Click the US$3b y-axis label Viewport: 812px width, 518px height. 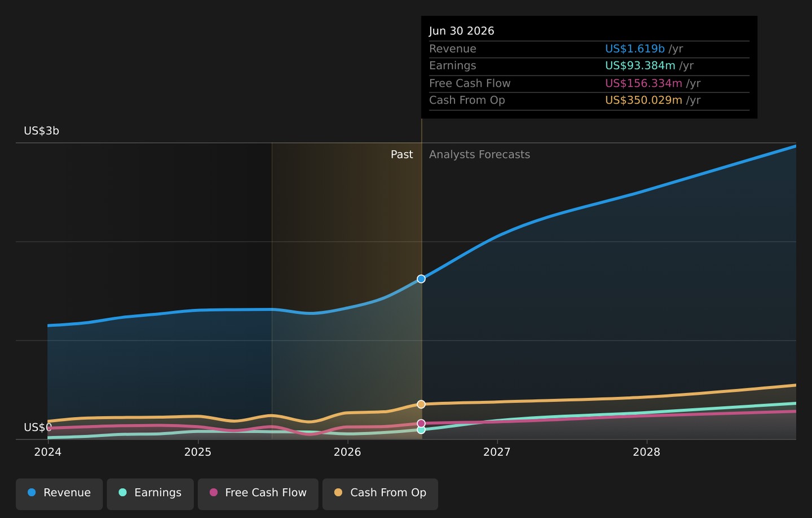coord(41,131)
